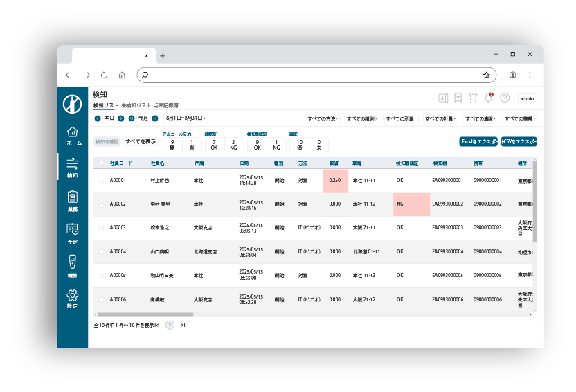Image resolution: width=576 pixels, height=392 pixels.
Task: Switch to the 未検知リスト tab
Action: [x=136, y=106]
